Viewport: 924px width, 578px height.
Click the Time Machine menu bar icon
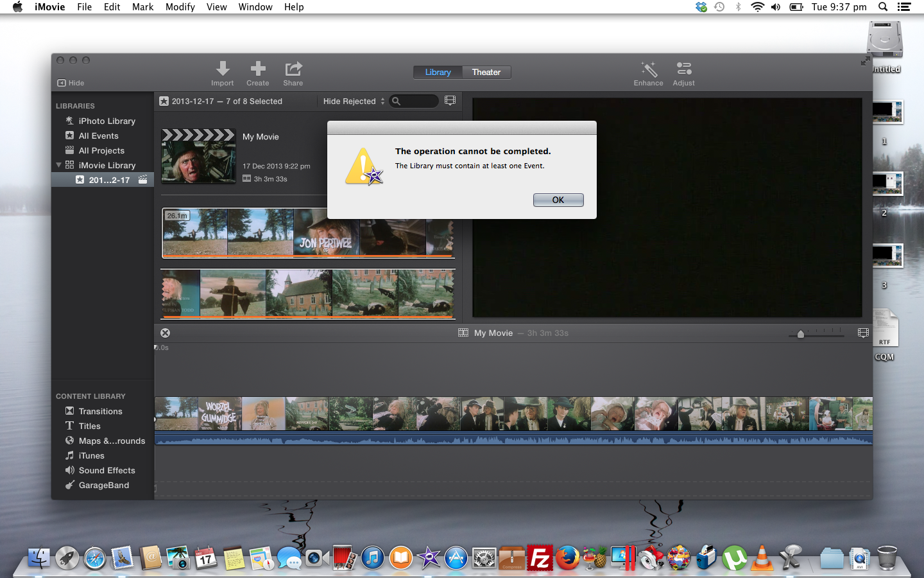point(719,7)
